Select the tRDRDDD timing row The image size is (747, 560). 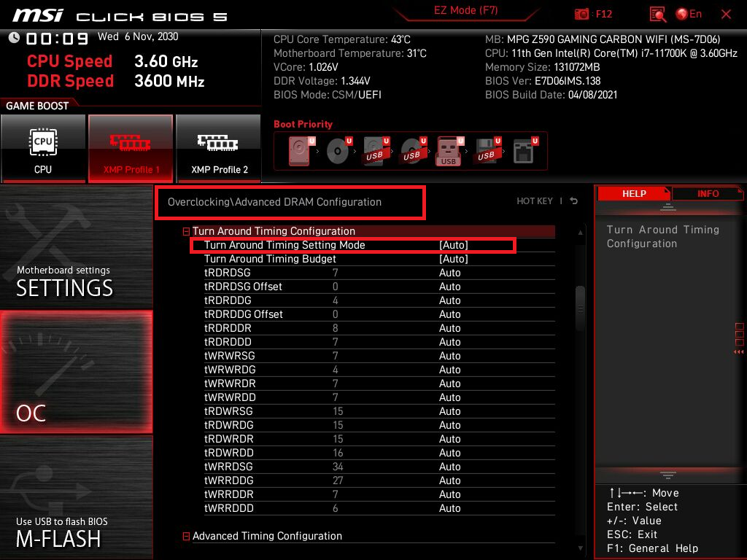pos(379,342)
